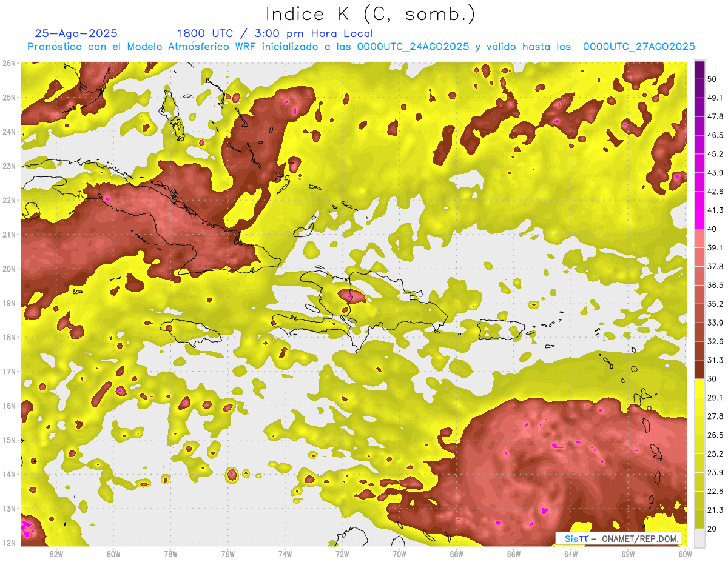The image size is (728, 562).
Task: Click the 'Indice K (C, somb.)' chart title
Action: [370, 14]
